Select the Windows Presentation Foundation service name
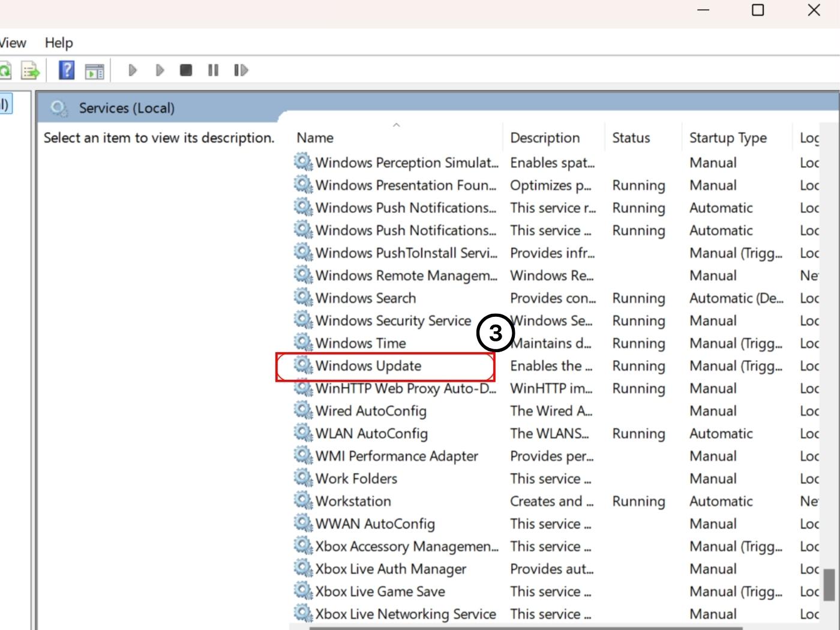Image resolution: width=840 pixels, height=630 pixels. [x=406, y=185]
